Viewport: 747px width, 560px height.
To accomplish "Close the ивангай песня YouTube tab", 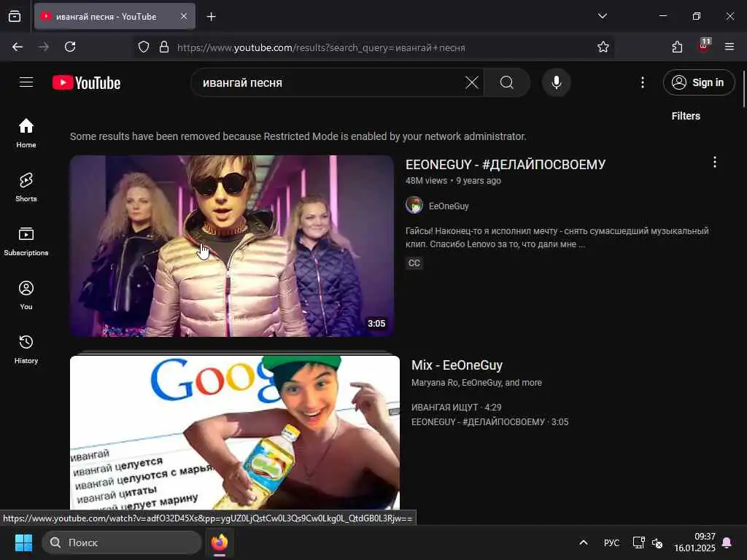I will (x=184, y=16).
